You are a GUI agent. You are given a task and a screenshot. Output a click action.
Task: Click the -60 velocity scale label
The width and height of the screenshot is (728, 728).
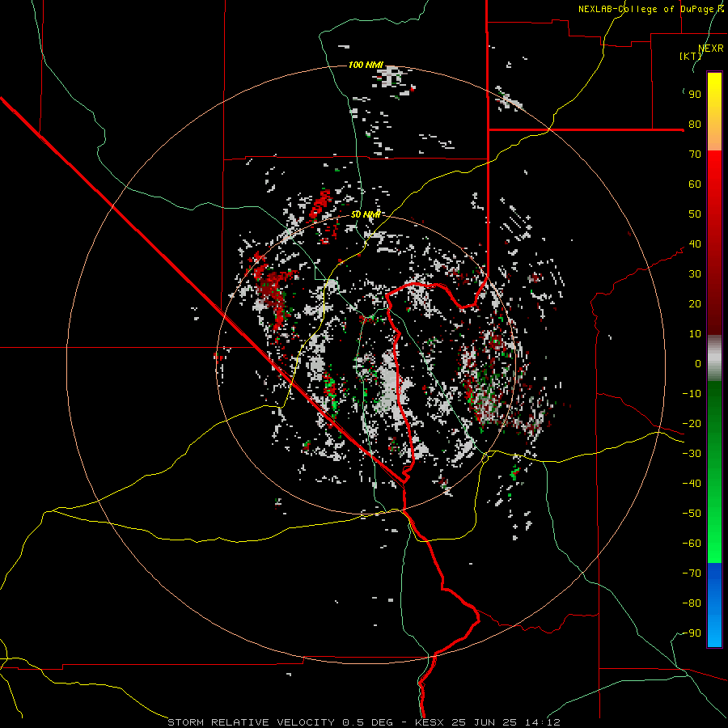[692, 544]
